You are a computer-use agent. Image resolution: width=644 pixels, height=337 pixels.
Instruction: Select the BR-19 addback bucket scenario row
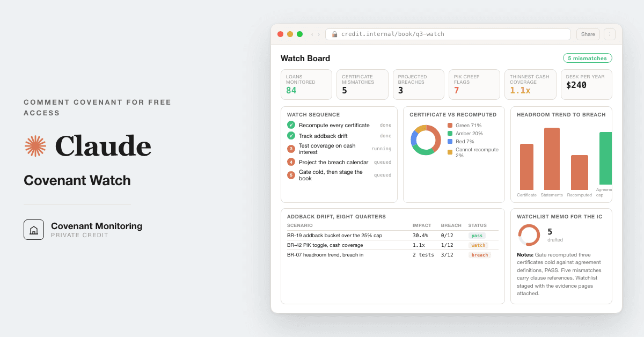(393, 236)
